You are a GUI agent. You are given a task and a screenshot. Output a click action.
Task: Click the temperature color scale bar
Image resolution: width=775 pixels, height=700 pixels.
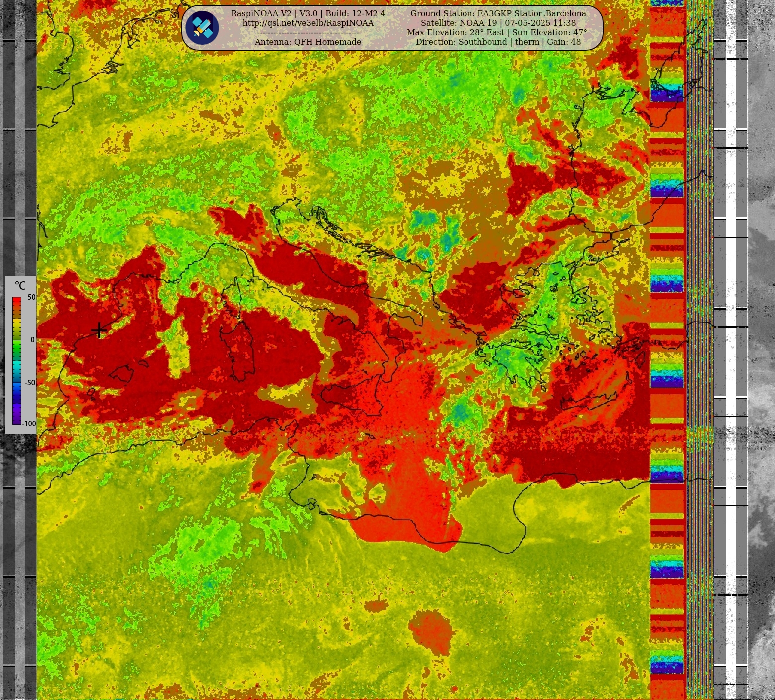17,361
